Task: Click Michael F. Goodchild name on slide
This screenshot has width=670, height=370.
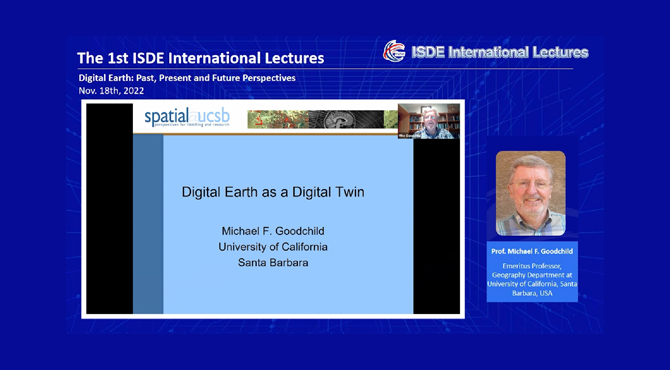Action: click(x=273, y=231)
